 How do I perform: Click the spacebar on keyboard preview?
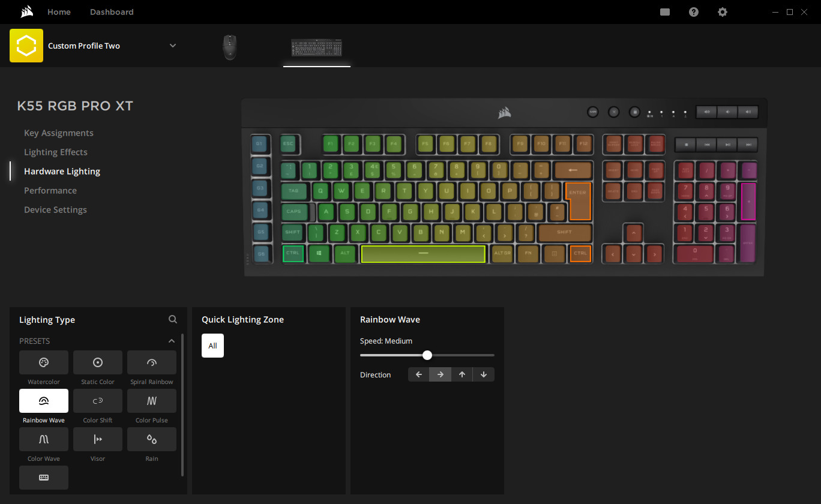click(x=423, y=254)
